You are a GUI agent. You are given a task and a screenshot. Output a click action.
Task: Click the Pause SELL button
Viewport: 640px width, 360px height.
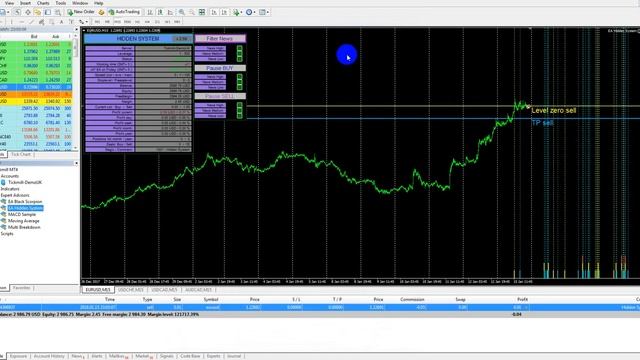220,96
